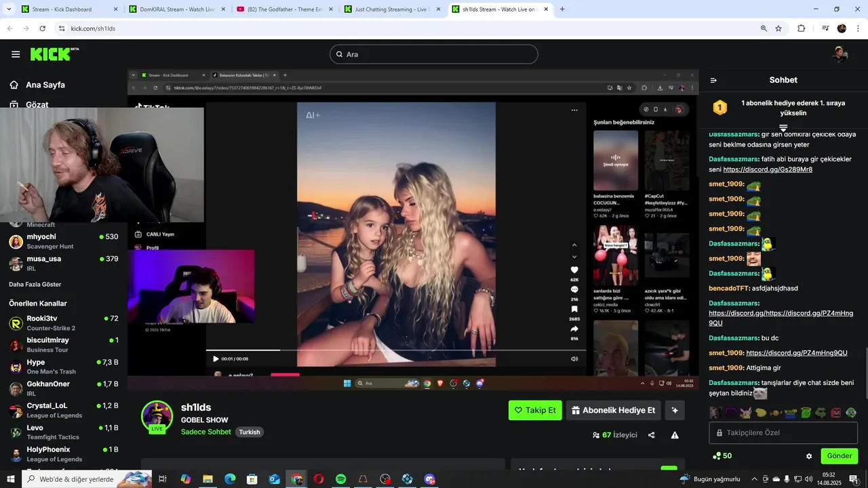Seek the TikTok video progress bar
The image size is (868, 488).
point(396,350)
